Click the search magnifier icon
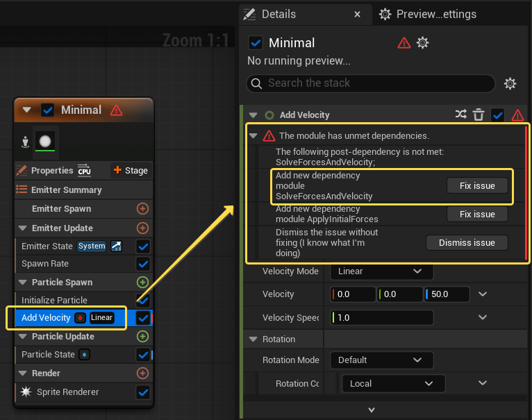532x420 pixels. point(256,83)
